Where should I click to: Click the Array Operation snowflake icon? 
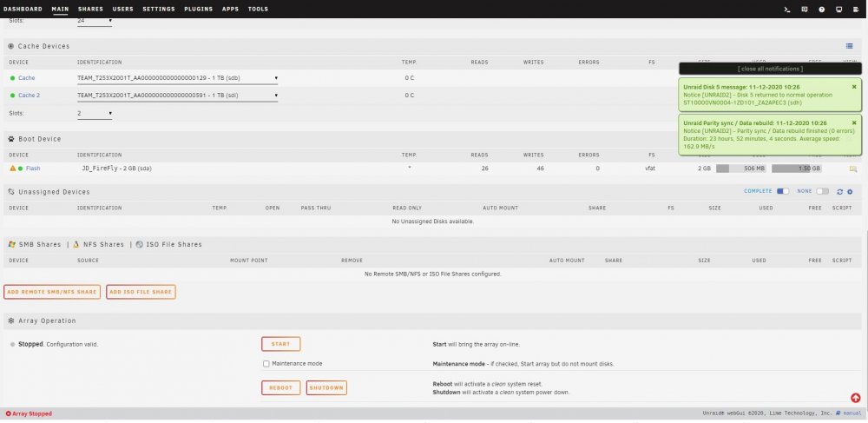[11, 321]
